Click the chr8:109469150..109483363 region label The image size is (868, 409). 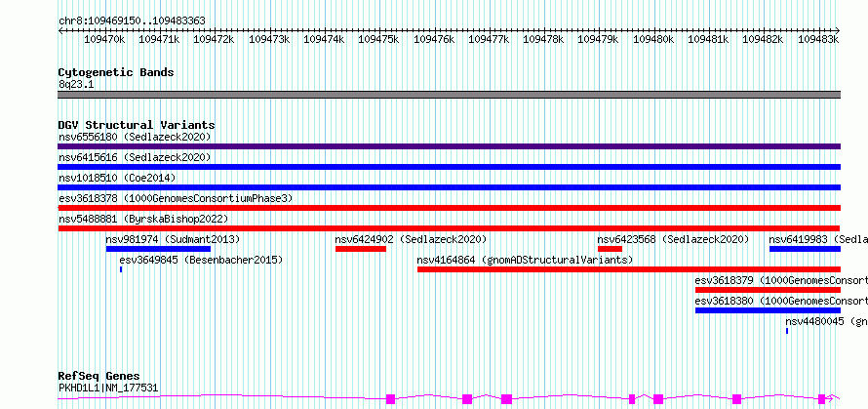point(132,21)
